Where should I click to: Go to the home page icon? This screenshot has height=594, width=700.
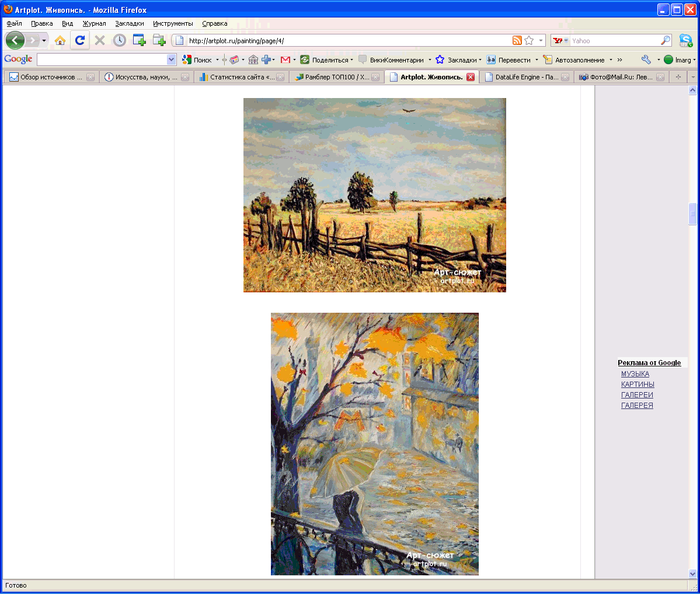[x=60, y=41]
